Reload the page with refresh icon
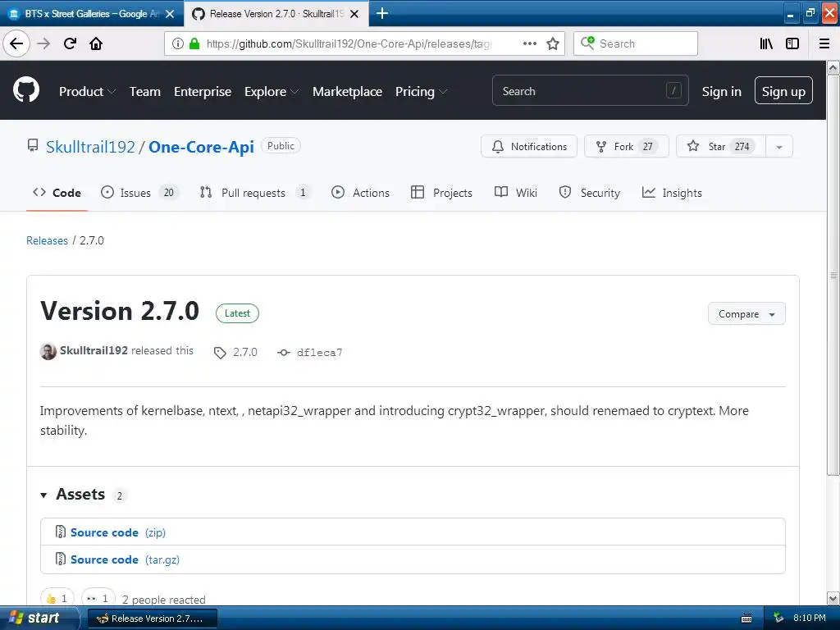The width and height of the screenshot is (840, 630). [x=70, y=43]
